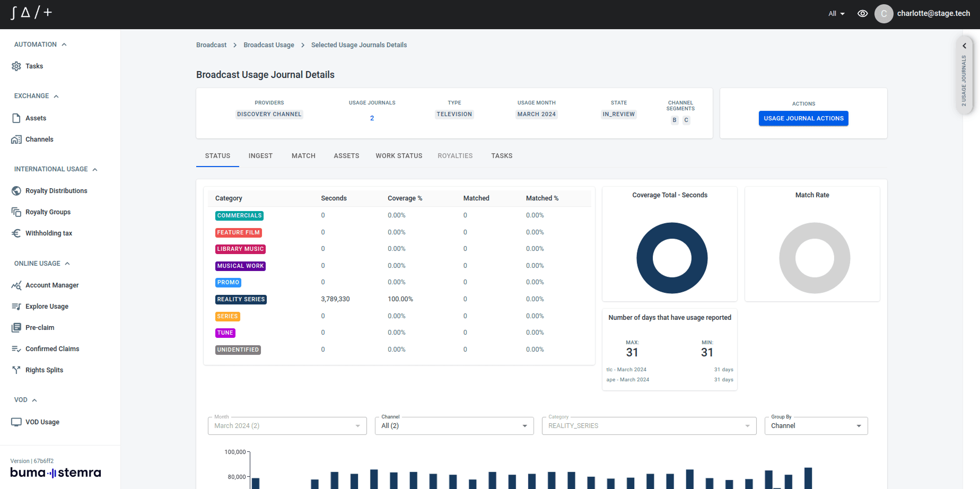
Task: Click the Buma Stemra logo
Action: [x=56, y=473]
